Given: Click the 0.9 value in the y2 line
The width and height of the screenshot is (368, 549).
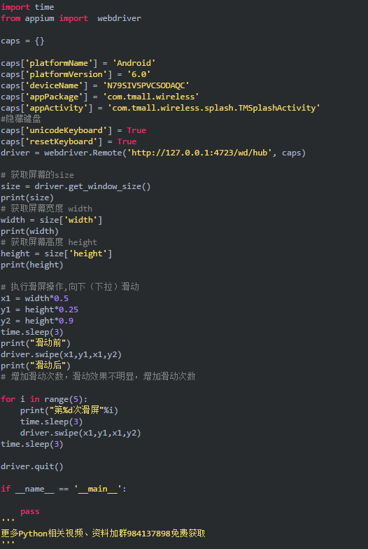Looking at the screenshot, I should click(66, 321).
